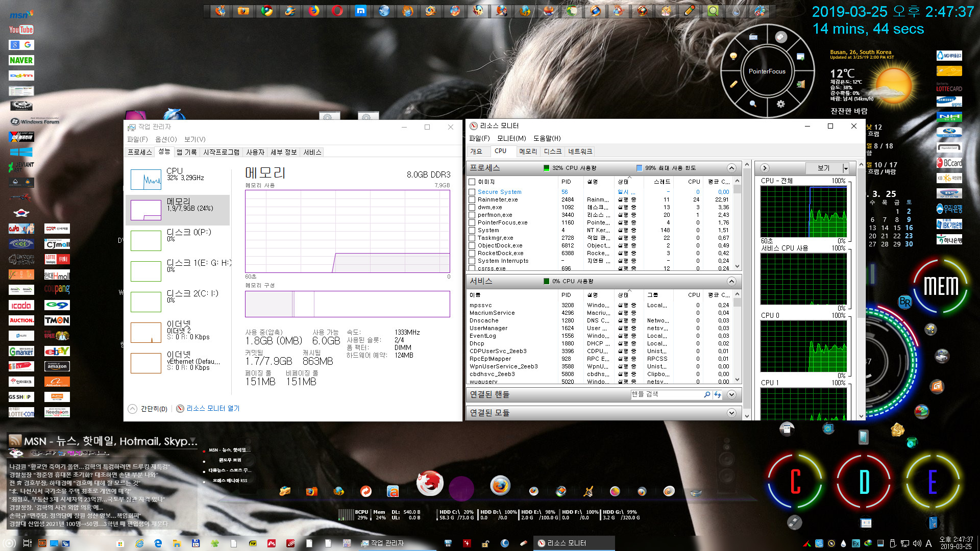Click the large Firefox icon in bottom dock

pos(500,485)
